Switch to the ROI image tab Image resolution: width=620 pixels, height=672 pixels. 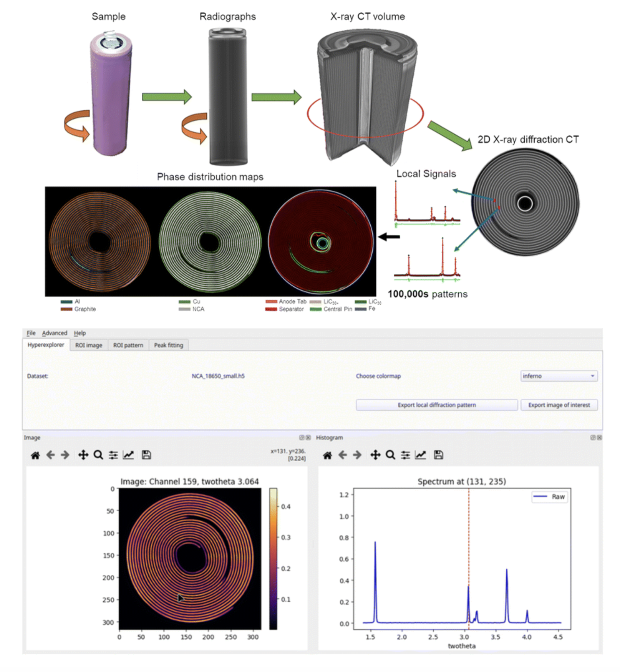89,345
